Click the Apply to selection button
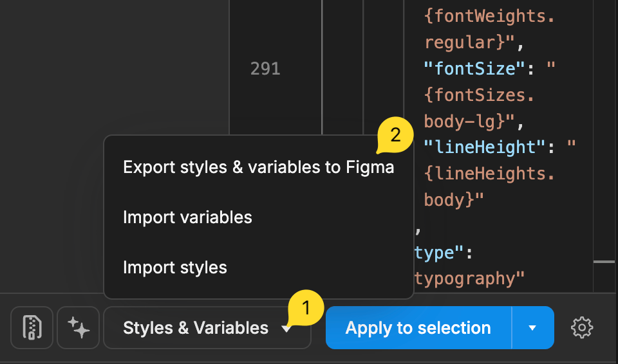 [418, 327]
